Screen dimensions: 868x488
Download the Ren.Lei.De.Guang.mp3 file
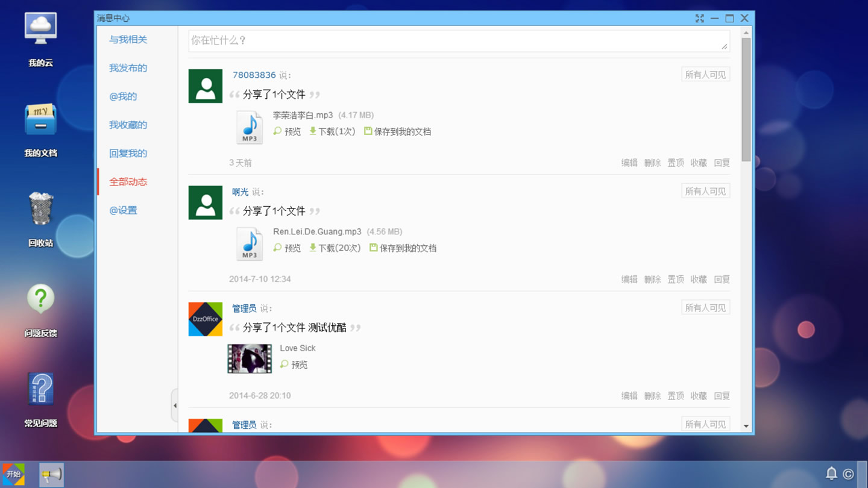tap(335, 248)
